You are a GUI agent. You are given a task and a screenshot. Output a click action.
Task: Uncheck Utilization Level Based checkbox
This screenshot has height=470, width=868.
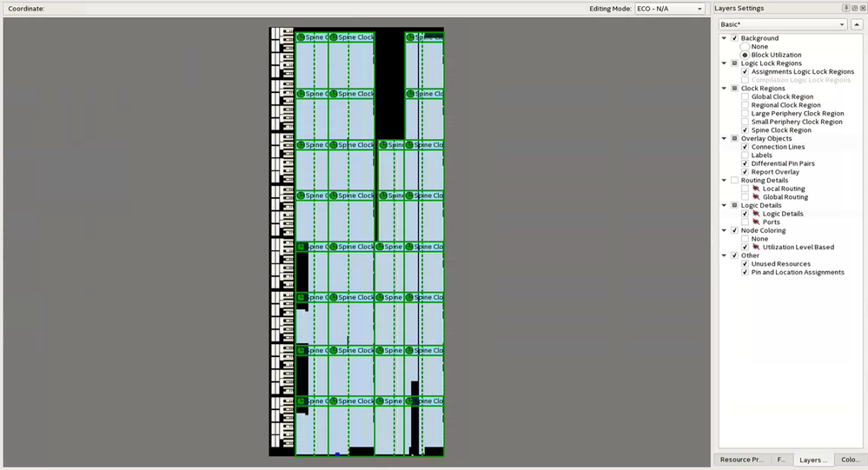click(745, 247)
